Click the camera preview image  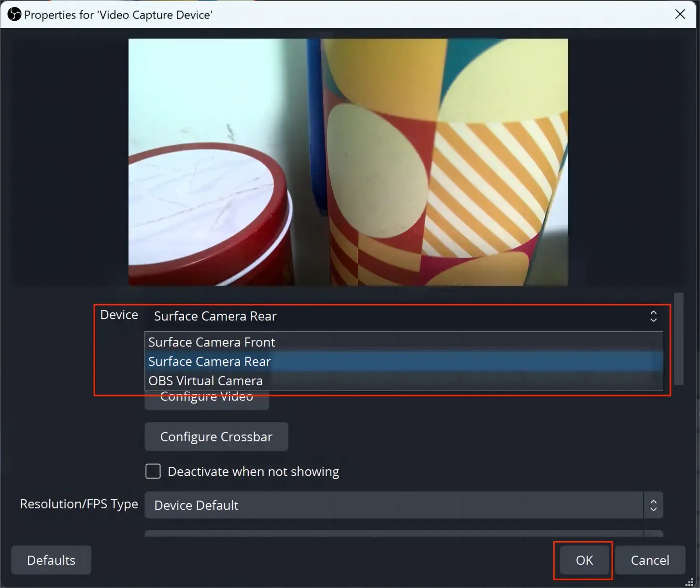point(348,162)
